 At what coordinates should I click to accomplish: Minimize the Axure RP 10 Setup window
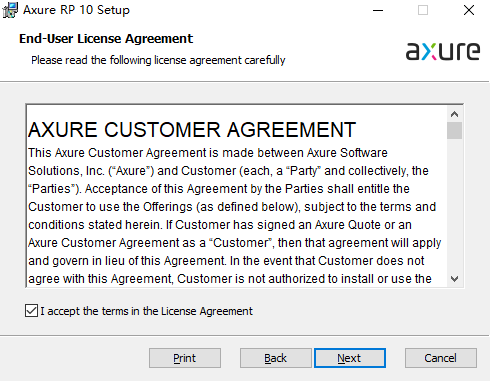click(x=378, y=10)
